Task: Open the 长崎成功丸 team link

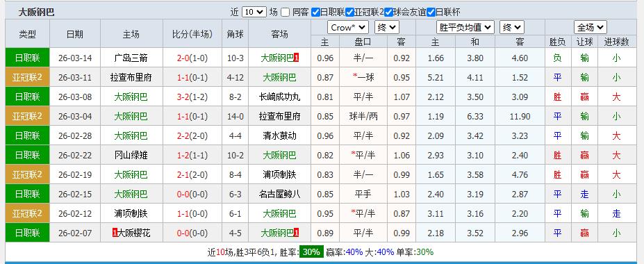Action: (x=280, y=97)
